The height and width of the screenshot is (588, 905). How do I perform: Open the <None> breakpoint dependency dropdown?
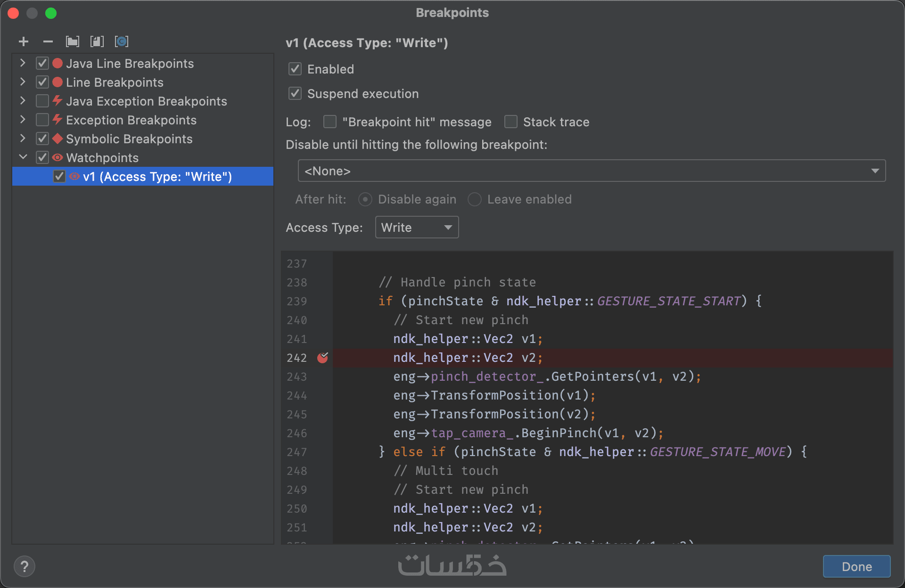click(x=591, y=171)
